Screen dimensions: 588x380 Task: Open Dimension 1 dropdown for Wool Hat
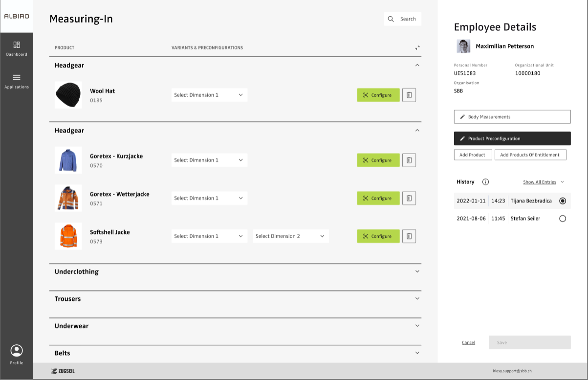click(x=209, y=95)
